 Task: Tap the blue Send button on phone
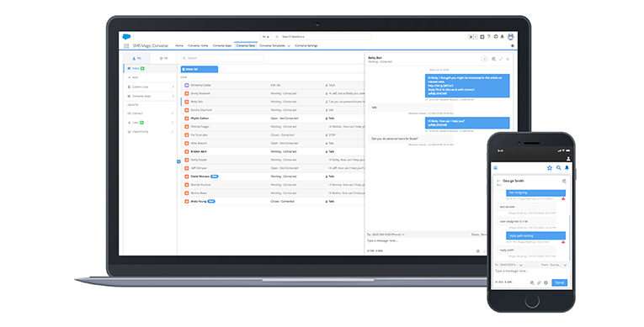[x=559, y=282]
